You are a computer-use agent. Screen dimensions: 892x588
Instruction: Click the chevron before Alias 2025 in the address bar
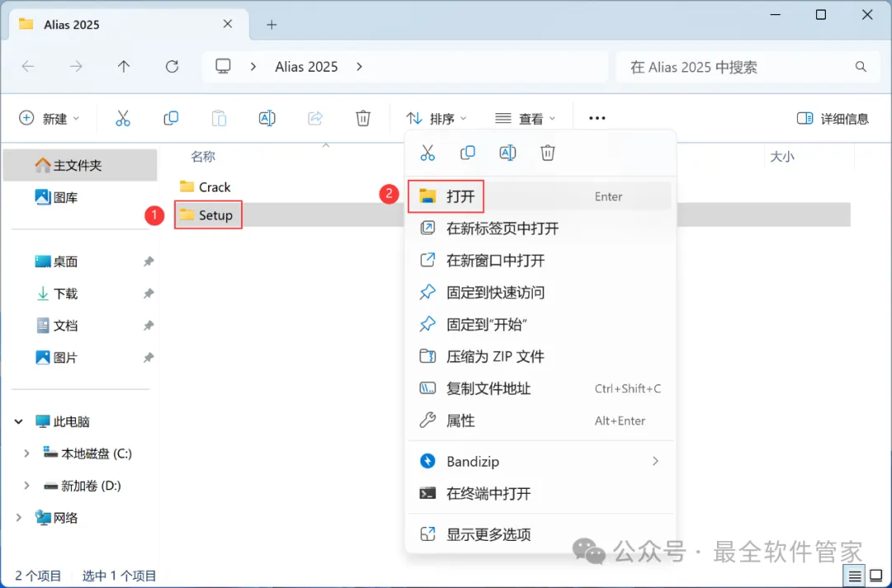254,67
